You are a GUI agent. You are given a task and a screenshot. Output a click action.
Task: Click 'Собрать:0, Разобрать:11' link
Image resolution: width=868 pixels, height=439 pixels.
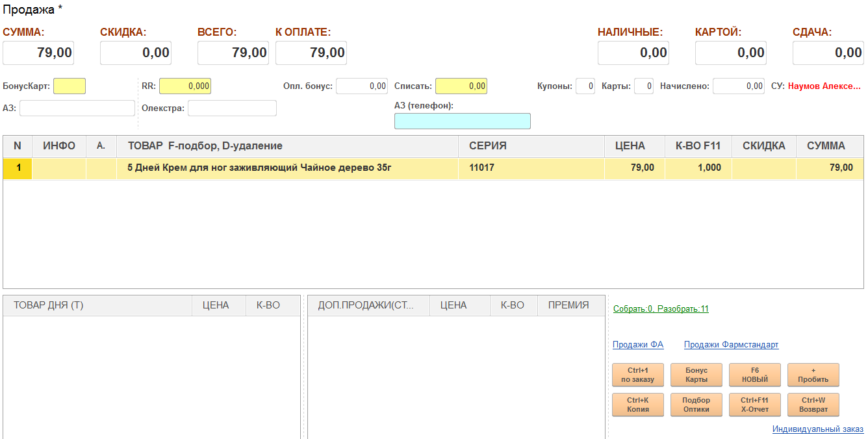[x=661, y=309]
